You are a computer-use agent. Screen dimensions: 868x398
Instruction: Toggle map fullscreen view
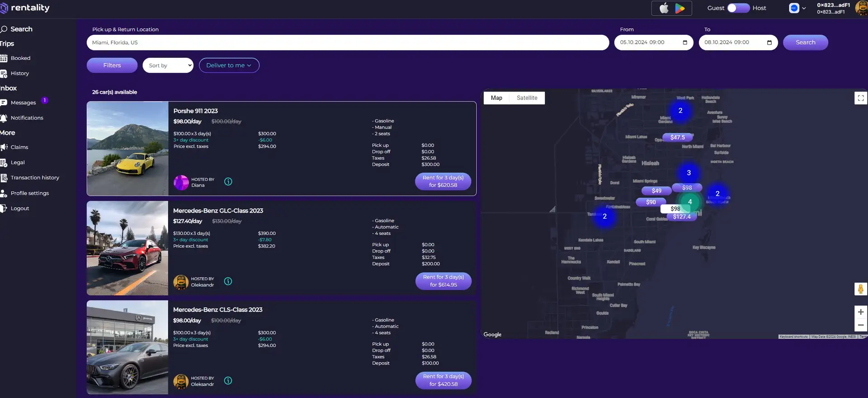tap(860, 98)
